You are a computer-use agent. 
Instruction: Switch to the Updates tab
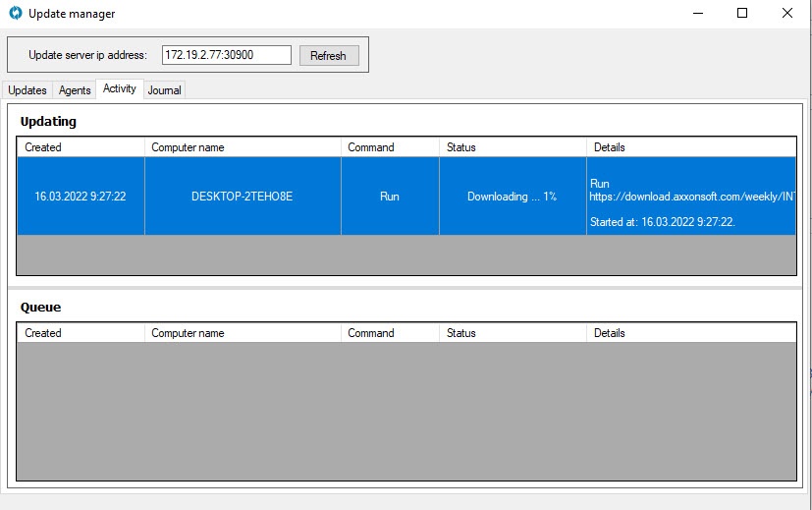pos(27,90)
